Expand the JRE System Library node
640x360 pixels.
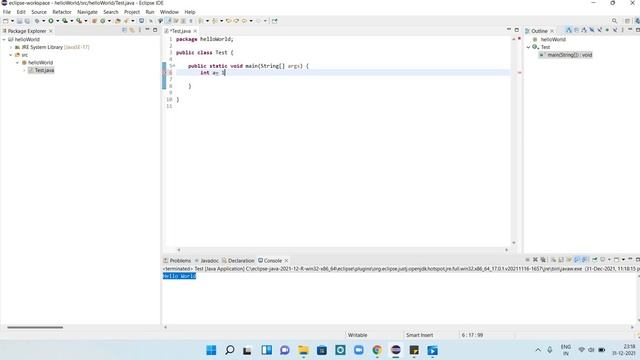[11, 47]
